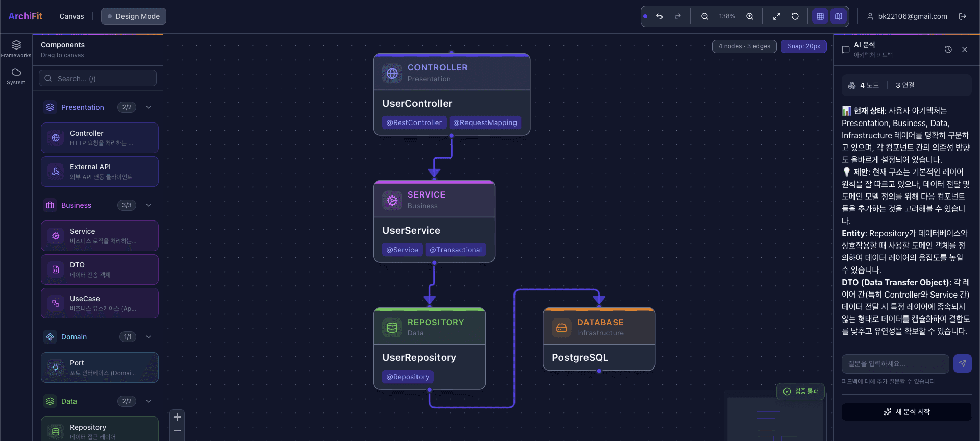980x441 pixels.
Task: Click the Design Mode button
Action: [x=133, y=16]
